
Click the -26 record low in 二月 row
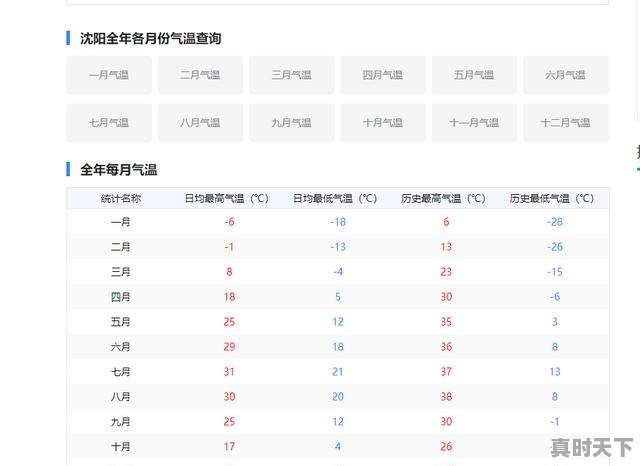[555, 247]
